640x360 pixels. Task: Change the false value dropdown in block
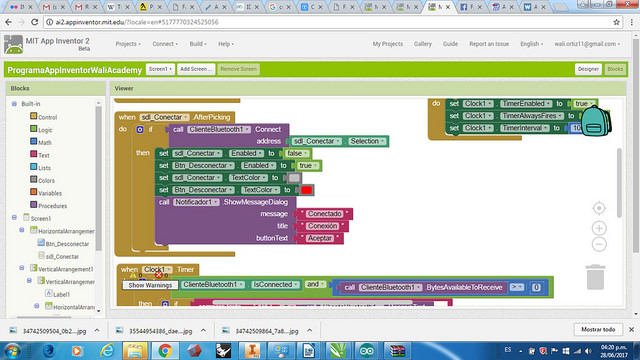tap(296, 153)
